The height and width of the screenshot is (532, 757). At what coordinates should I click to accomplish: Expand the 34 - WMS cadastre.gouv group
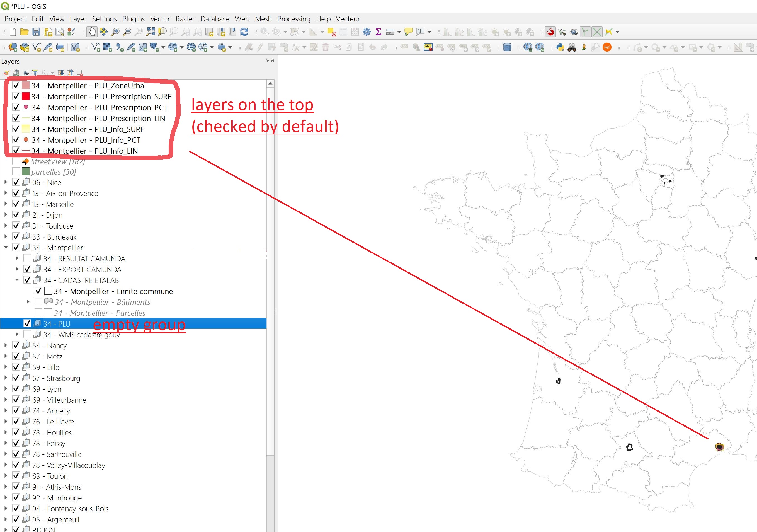(17, 334)
